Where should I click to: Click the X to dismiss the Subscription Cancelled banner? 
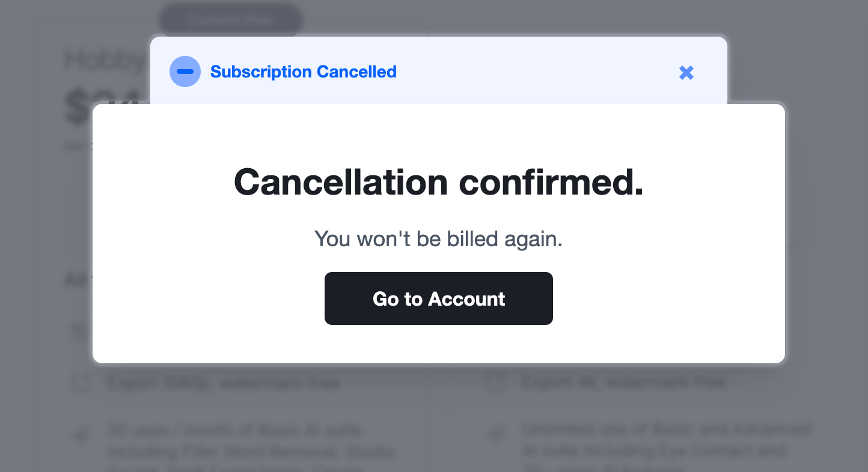(x=686, y=72)
